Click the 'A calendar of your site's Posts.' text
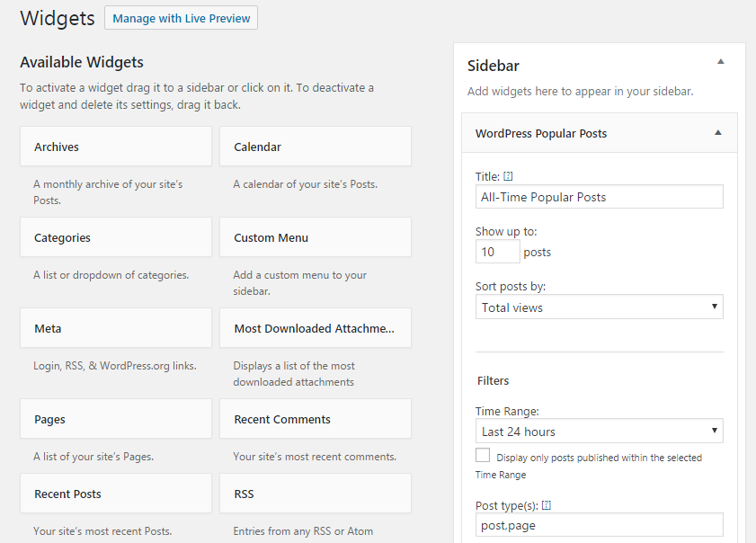 pyautogui.click(x=306, y=184)
